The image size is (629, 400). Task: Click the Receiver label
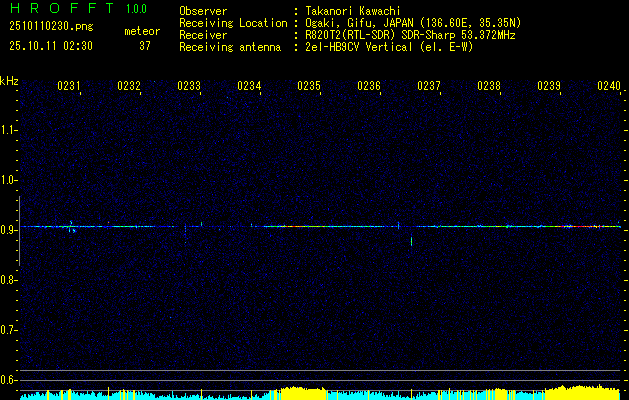click(x=203, y=35)
